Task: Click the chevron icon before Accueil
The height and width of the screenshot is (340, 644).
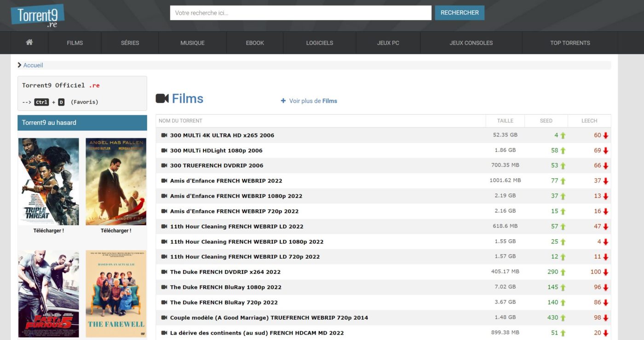Action: [x=19, y=65]
